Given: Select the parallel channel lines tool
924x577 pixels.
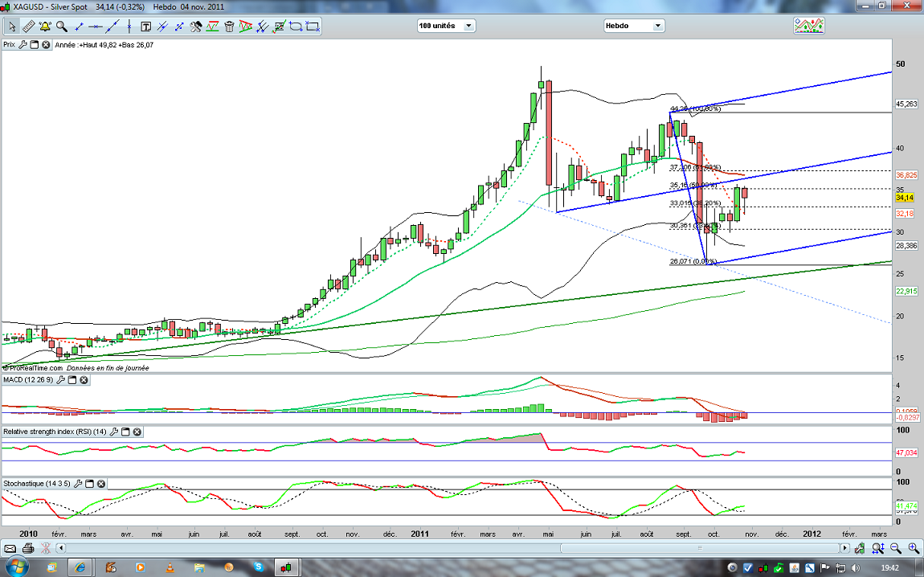Looking at the screenshot, I should 162,27.
